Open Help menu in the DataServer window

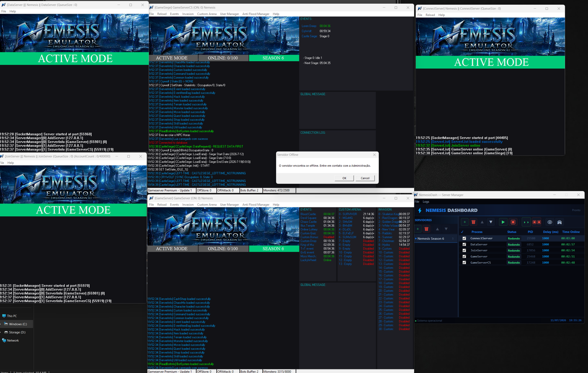(13, 11)
